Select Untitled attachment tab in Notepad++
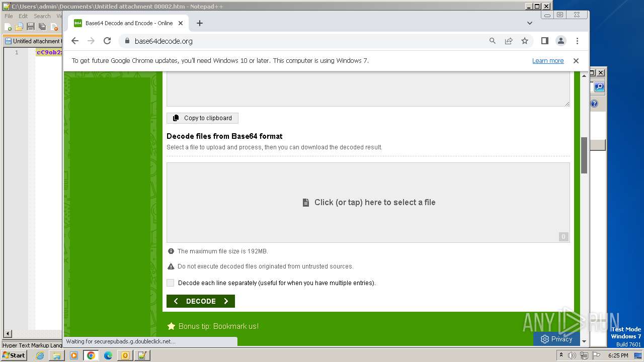The image size is (644, 362). click(33, 41)
